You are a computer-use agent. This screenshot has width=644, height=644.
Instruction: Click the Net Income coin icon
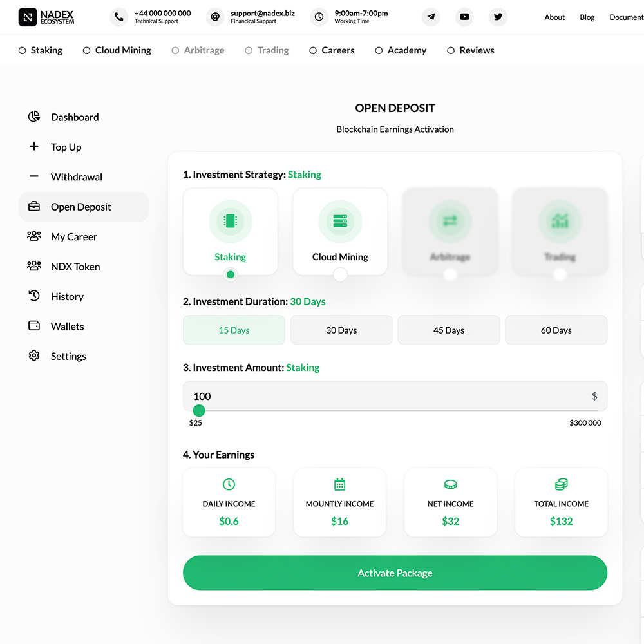(x=451, y=485)
